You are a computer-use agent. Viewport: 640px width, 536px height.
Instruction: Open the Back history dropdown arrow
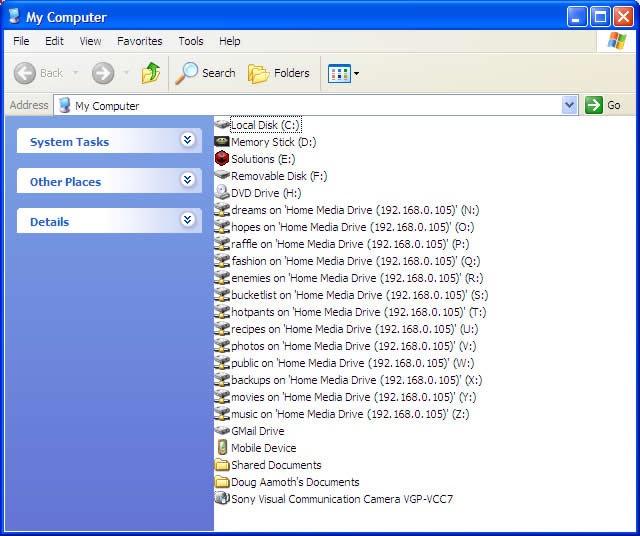click(76, 73)
